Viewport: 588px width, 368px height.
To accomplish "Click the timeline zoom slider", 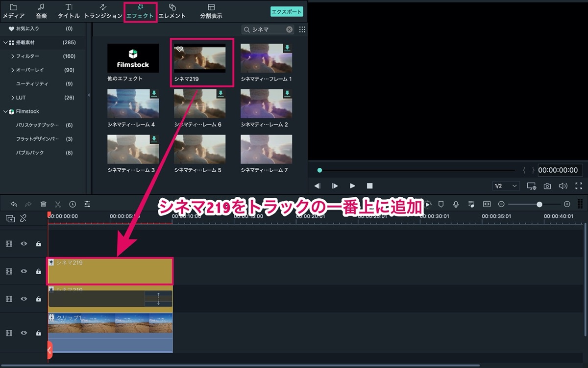I will (534, 204).
